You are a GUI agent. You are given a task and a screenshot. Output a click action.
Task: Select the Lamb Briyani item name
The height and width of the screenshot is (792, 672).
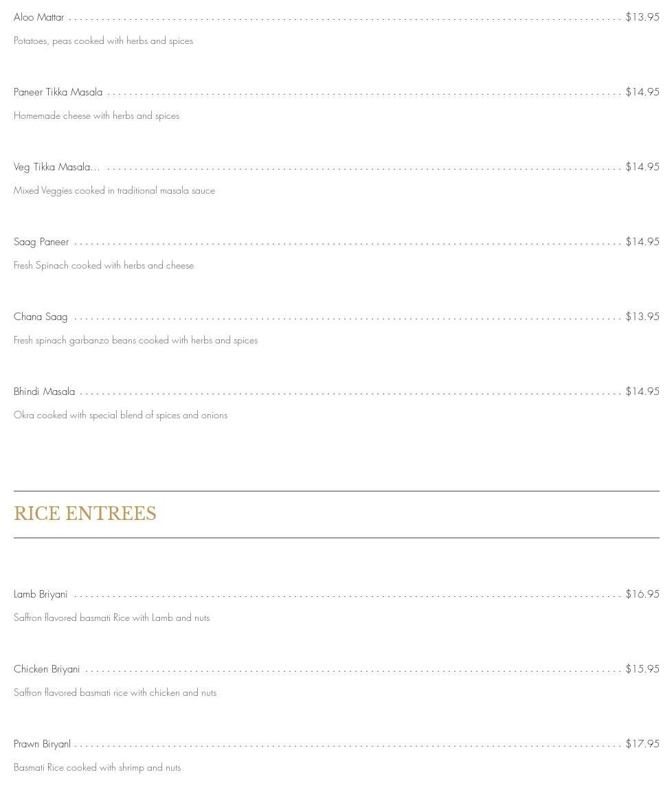pyautogui.click(x=41, y=594)
